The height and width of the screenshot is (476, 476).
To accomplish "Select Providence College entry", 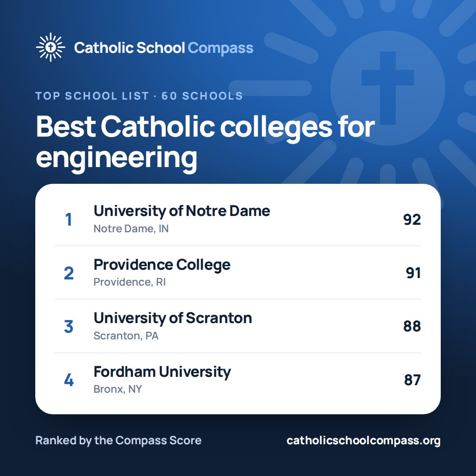I will coord(238,273).
